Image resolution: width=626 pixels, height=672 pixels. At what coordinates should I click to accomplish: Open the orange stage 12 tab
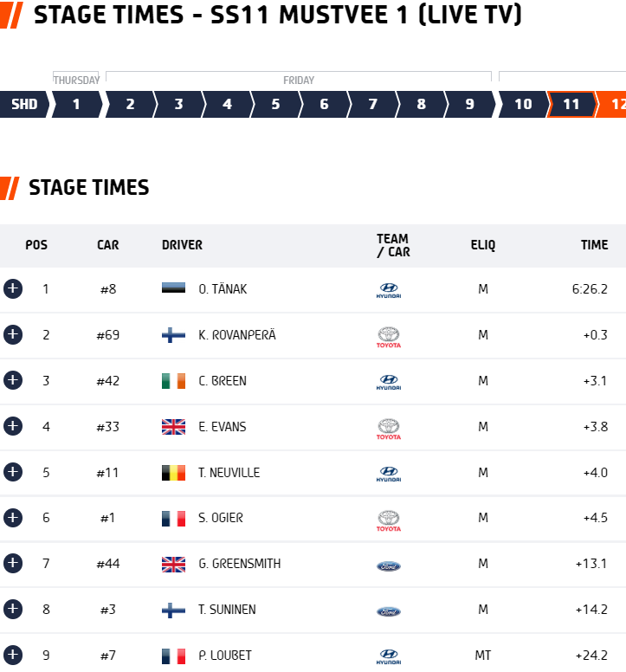[x=613, y=104]
